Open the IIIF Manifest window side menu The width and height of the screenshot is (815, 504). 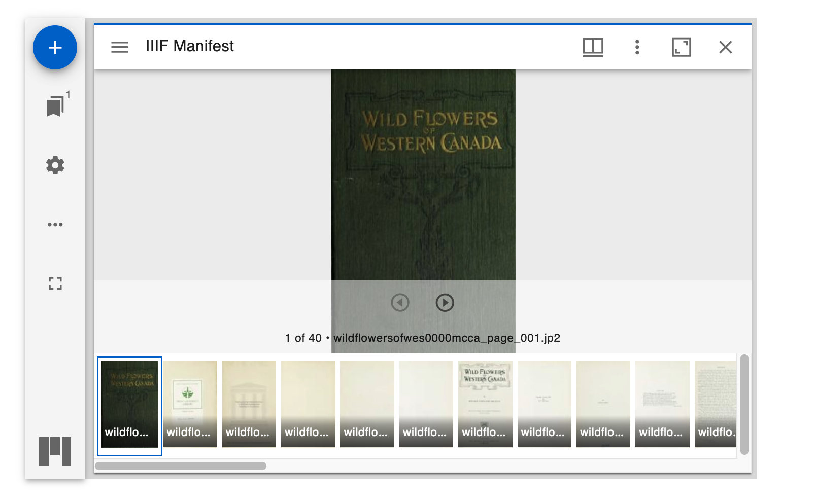pyautogui.click(x=119, y=47)
